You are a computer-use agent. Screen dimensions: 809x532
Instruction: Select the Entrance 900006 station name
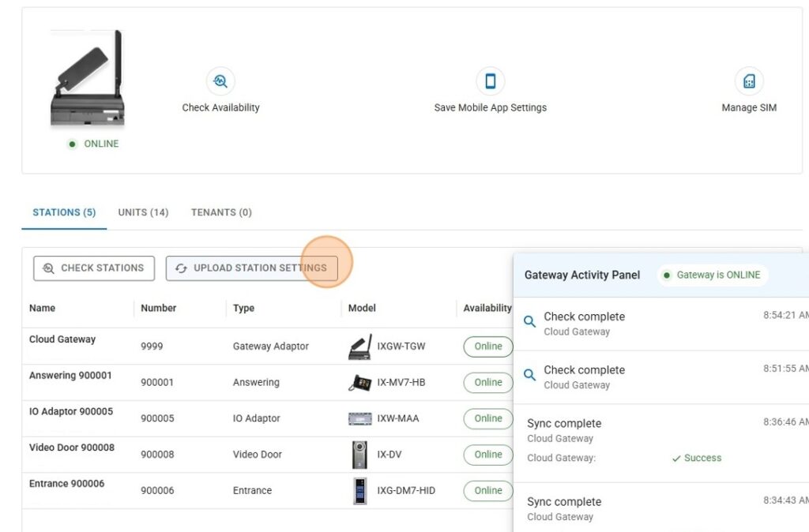click(x=66, y=484)
